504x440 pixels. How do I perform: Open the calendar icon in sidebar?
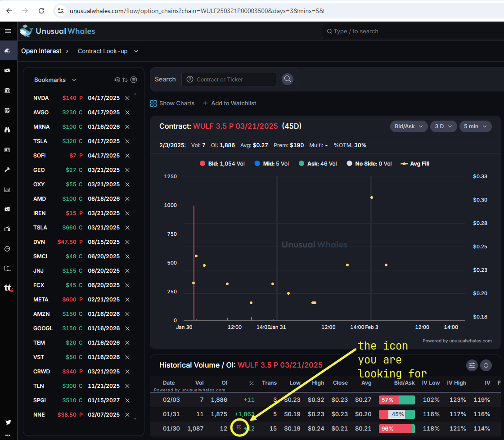7,110
